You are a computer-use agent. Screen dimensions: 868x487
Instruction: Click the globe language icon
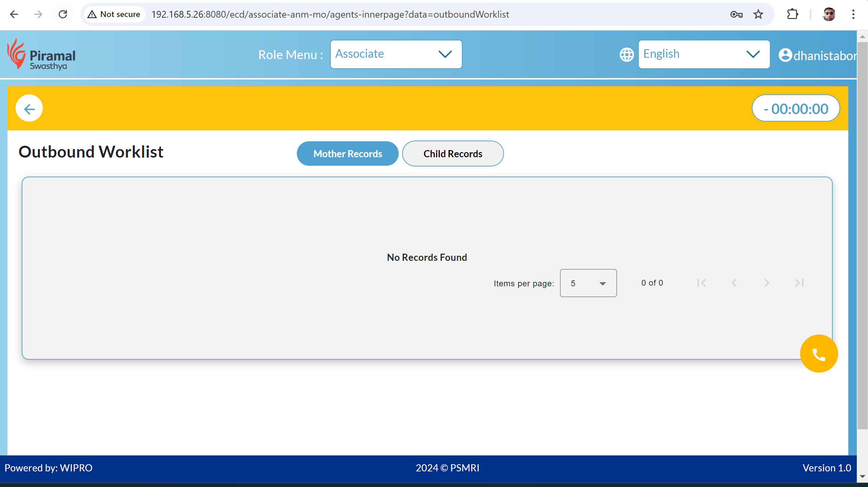(x=627, y=55)
